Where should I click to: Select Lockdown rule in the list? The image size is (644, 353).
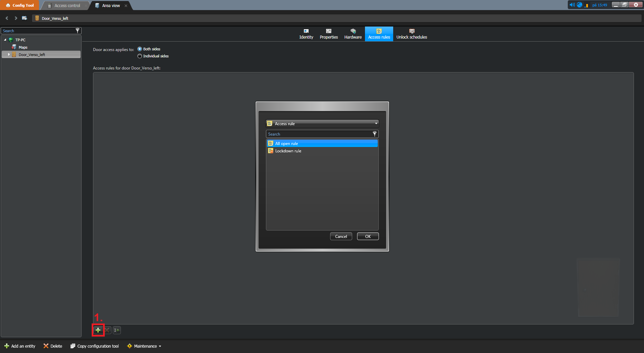288,151
